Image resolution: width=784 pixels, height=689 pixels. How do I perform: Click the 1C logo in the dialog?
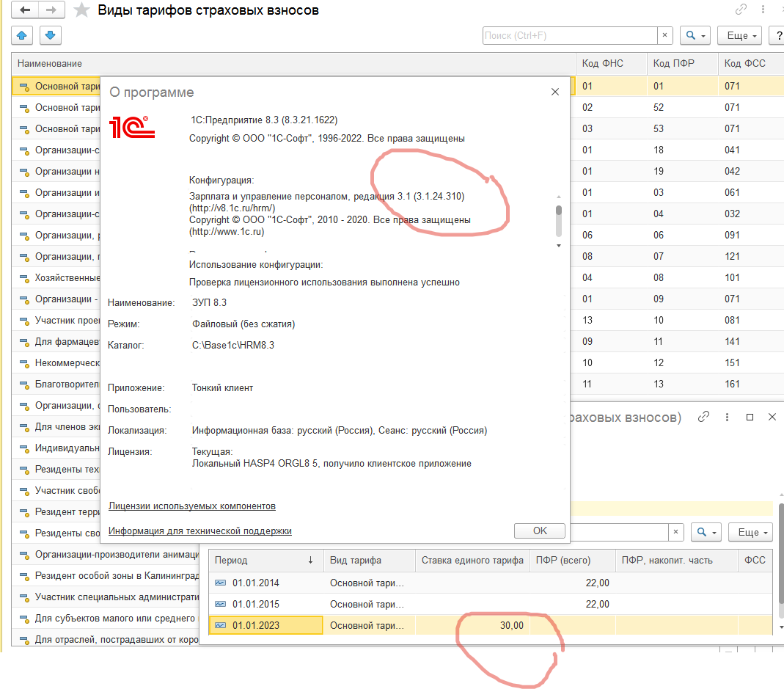[132, 127]
